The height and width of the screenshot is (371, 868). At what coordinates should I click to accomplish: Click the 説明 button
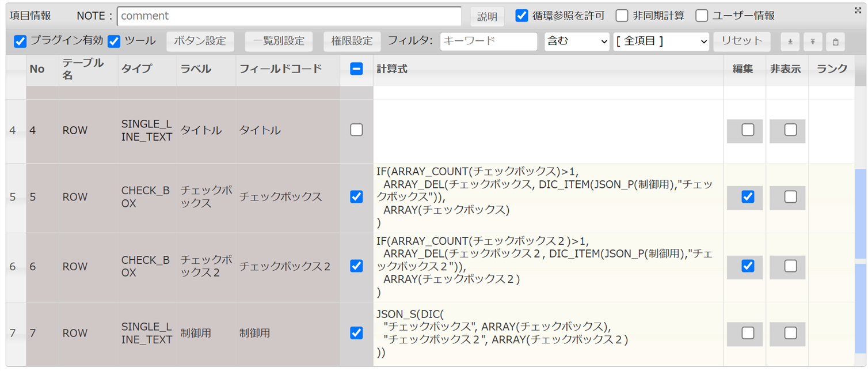click(487, 17)
